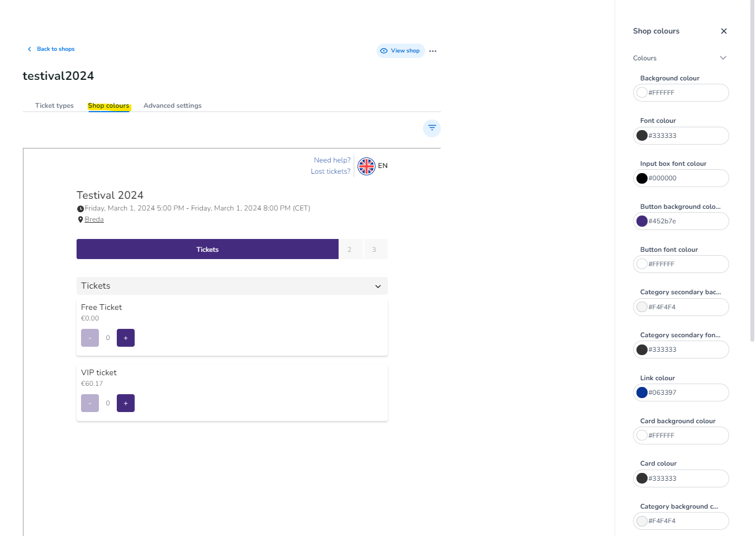Open the Advanced settings tab
756x536 pixels.
[x=172, y=106]
